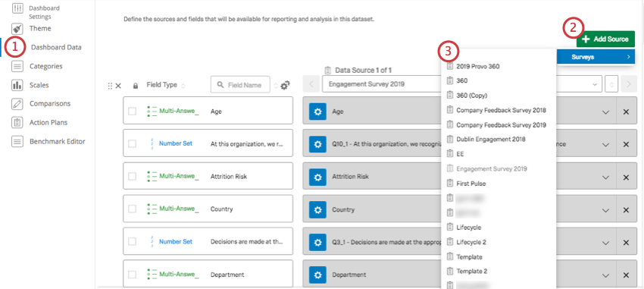Viewport: 644px width, 289px height.
Task: Choose Surveys submenu item
Action: pos(596,57)
